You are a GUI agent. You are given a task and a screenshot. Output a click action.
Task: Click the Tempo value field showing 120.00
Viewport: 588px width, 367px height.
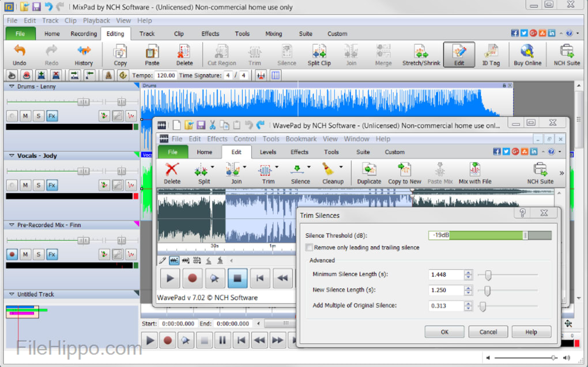pyautogui.click(x=166, y=75)
